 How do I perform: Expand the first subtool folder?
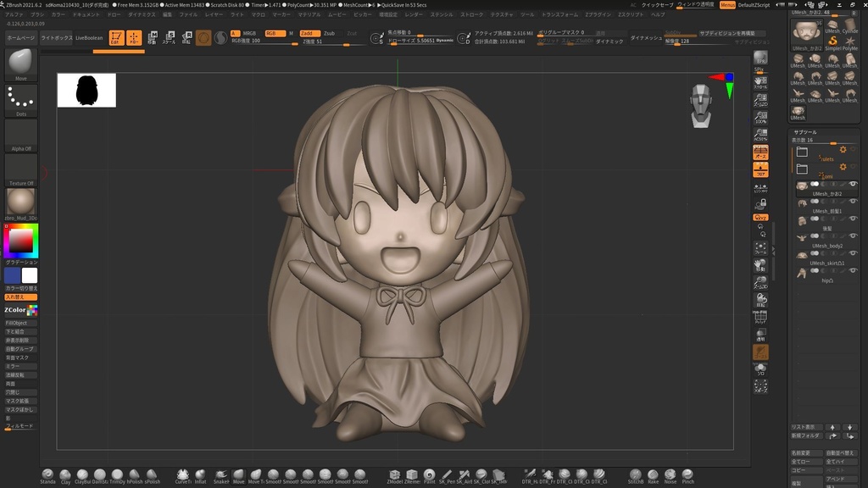(x=802, y=152)
